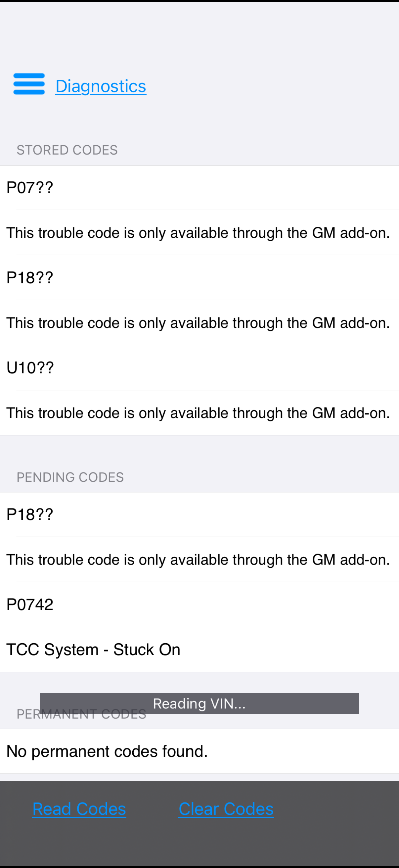Tap the Diagnostics title link
The height and width of the screenshot is (868, 399).
pos(101,86)
